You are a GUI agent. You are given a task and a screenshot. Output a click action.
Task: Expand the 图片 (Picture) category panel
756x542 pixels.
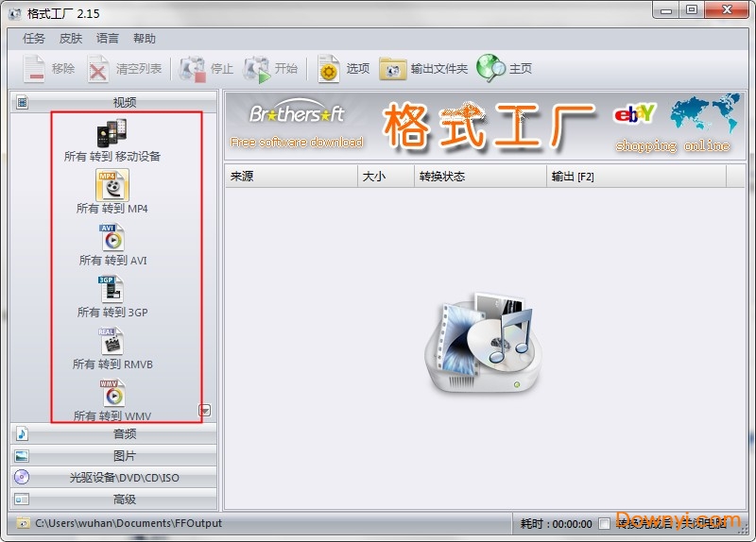113,456
